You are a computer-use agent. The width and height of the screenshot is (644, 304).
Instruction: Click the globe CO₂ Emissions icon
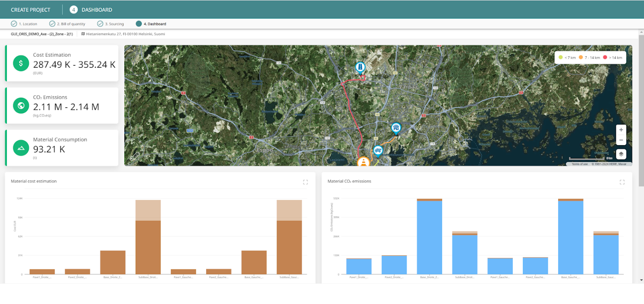pos(21,106)
